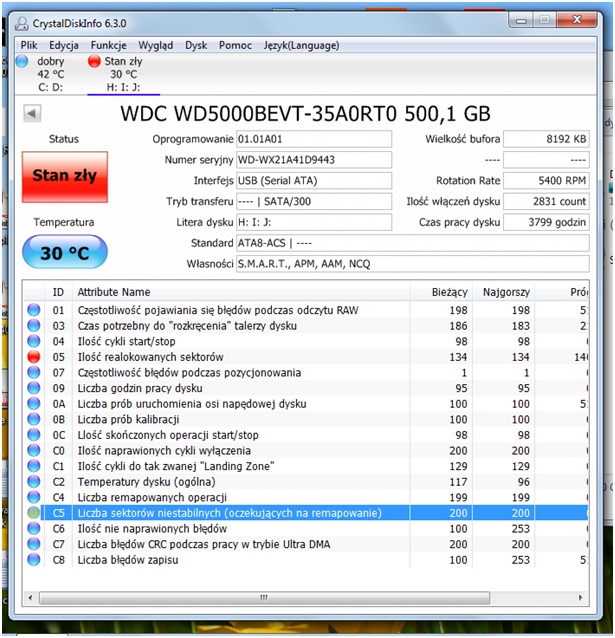This screenshot has height=638, width=615.
Task: Click the Attribute Name column header
Action: click(x=241, y=292)
